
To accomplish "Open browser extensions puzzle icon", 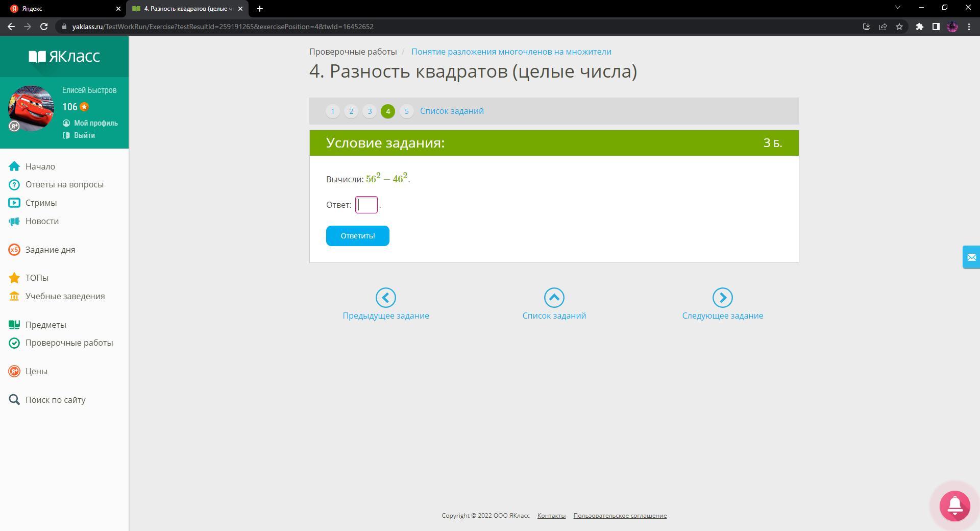I will tap(919, 27).
